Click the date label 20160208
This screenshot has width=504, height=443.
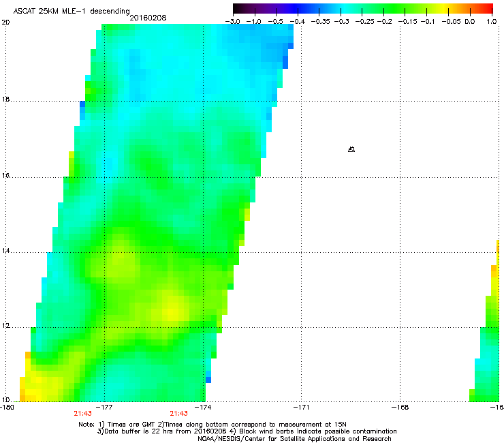coord(148,18)
